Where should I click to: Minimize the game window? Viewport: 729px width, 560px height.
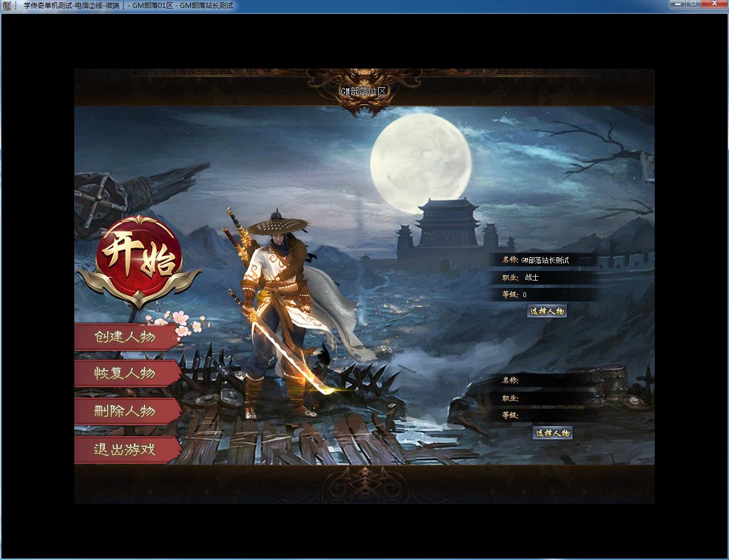point(677,4)
